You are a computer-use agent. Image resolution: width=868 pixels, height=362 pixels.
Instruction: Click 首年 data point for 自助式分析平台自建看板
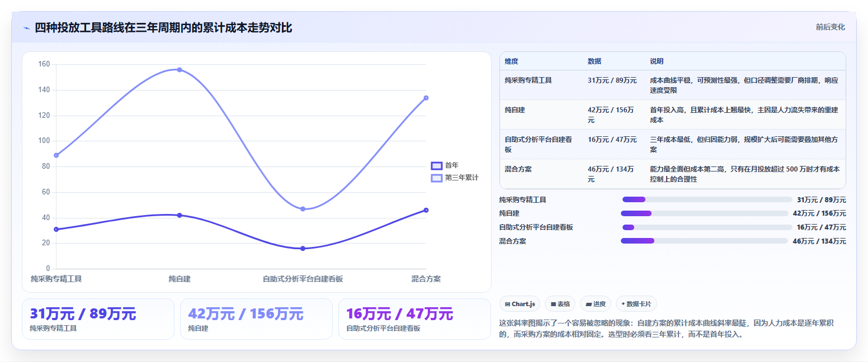(303, 249)
